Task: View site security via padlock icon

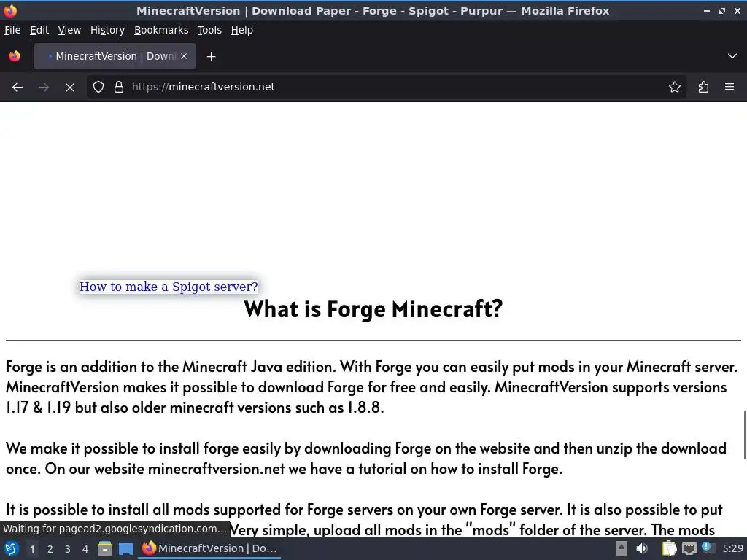Action: click(x=119, y=87)
